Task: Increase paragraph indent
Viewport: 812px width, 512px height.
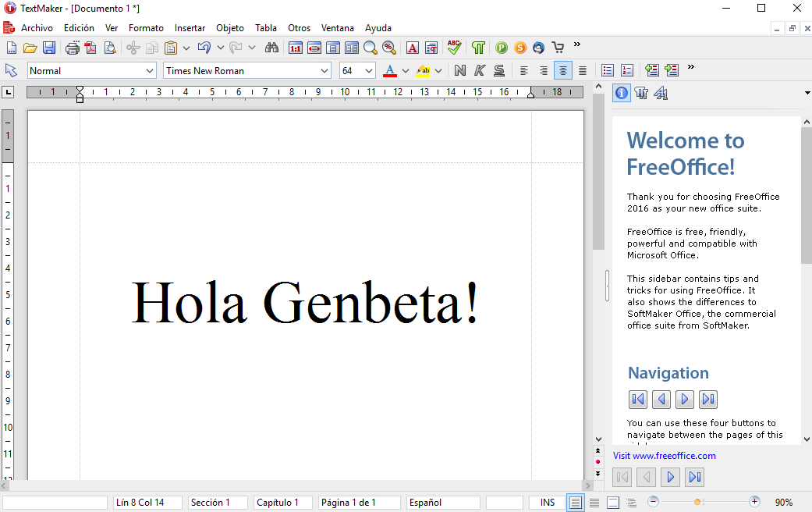Action: [x=671, y=70]
